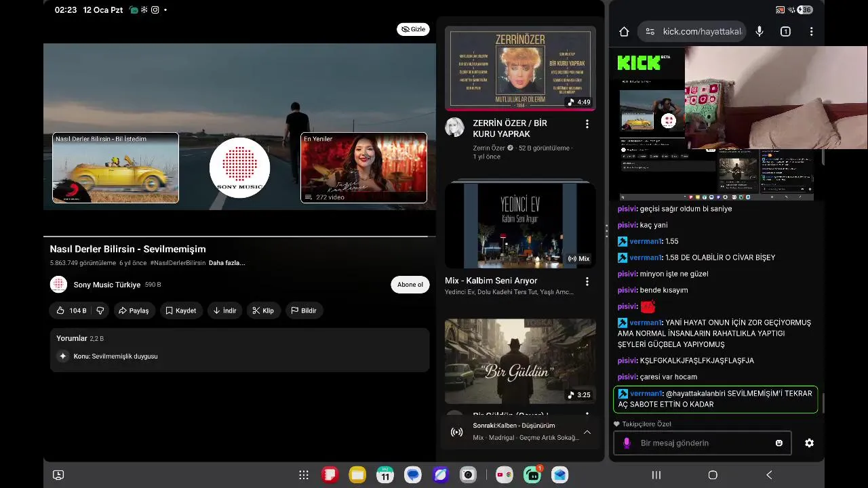Viewport: 868px width, 488px height.
Task: Open the blue messages app in the taskbar
Action: 413,475
